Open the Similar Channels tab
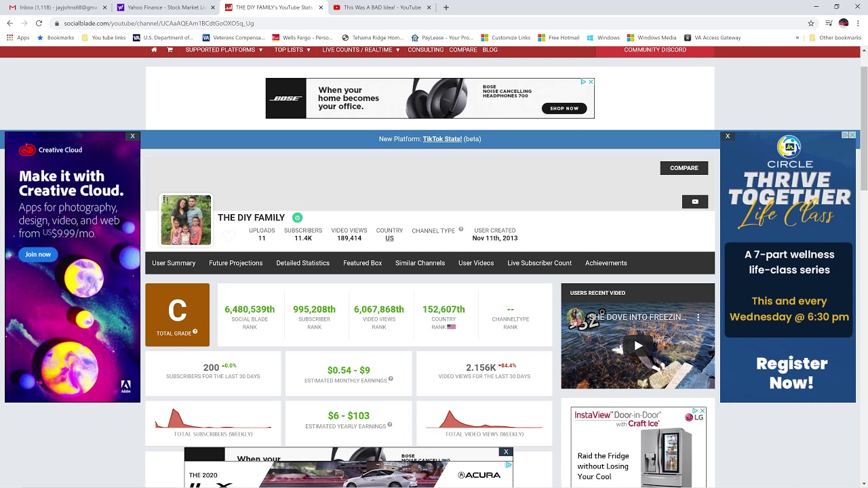This screenshot has width=868, height=488. coord(420,263)
